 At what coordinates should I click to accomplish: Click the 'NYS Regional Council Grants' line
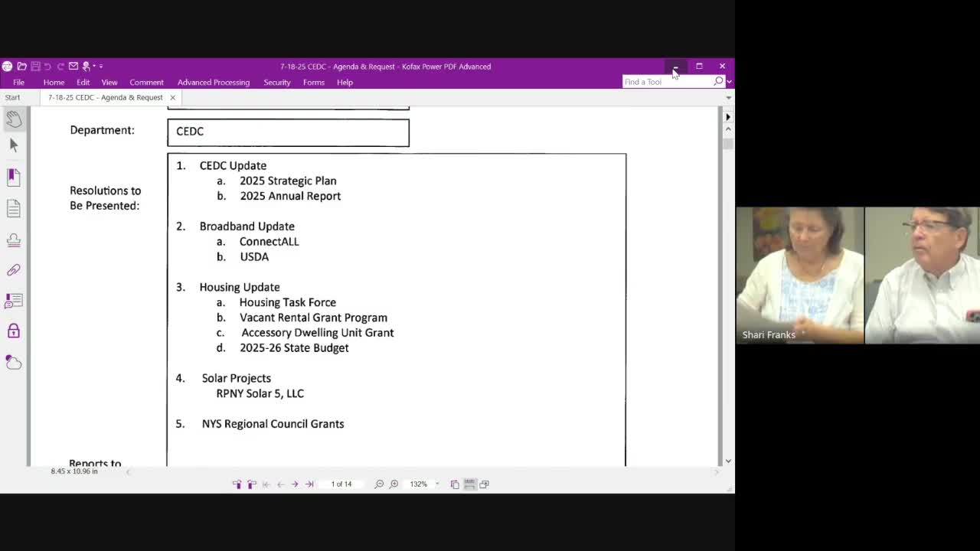(x=273, y=424)
